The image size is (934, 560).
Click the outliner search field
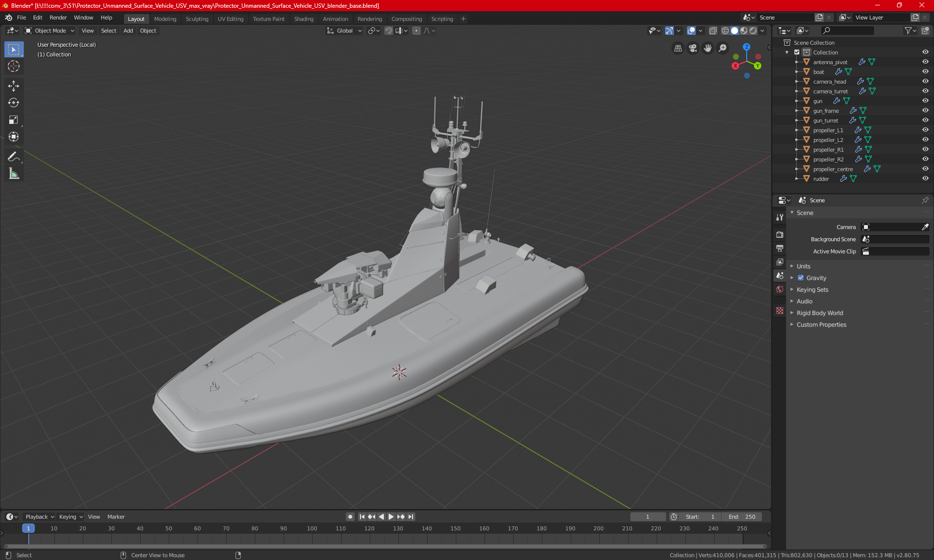click(847, 31)
